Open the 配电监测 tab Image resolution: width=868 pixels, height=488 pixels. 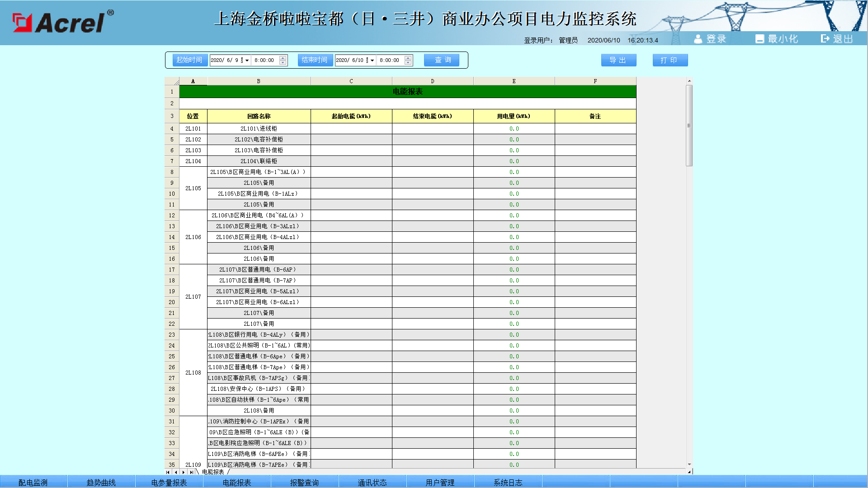pyautogui.click(x=33, y=482)
